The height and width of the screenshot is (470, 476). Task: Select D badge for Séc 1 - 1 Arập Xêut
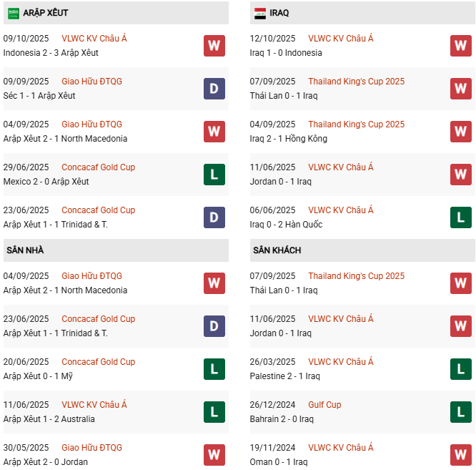point(214,89)
